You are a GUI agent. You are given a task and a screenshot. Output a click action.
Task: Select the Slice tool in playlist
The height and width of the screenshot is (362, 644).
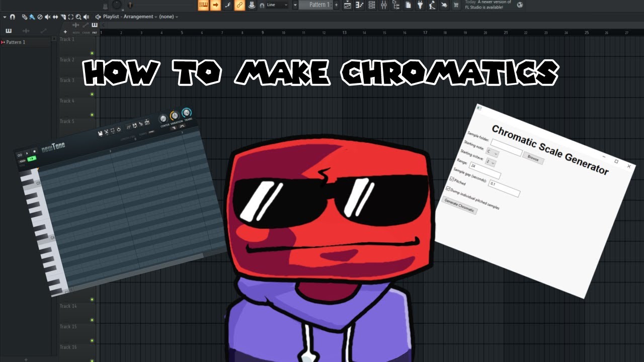coord(63,17)
